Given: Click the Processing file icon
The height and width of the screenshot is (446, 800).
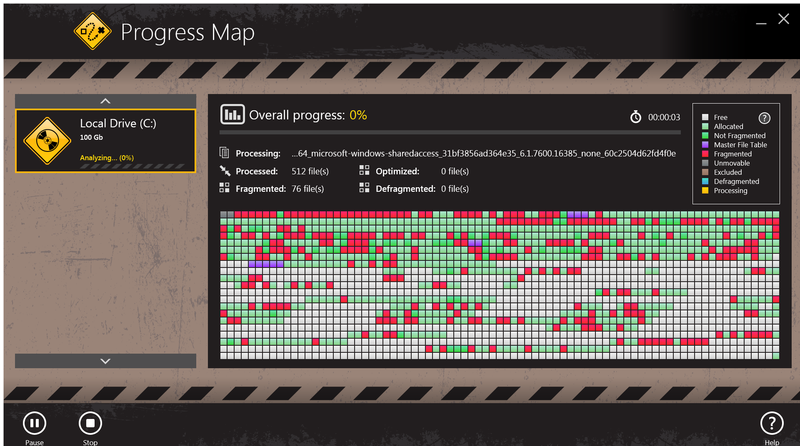Looking at the screenshot, I should [x=225, y=154].
